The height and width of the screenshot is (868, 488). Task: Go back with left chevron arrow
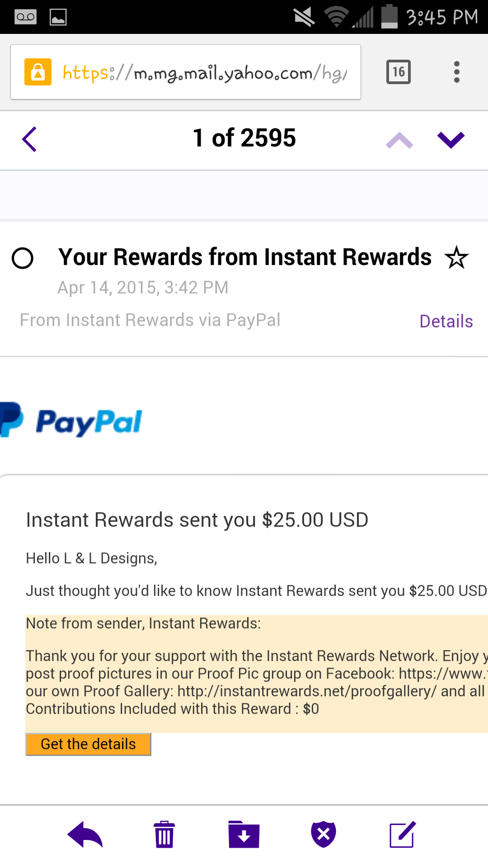[x=29, y=139]
